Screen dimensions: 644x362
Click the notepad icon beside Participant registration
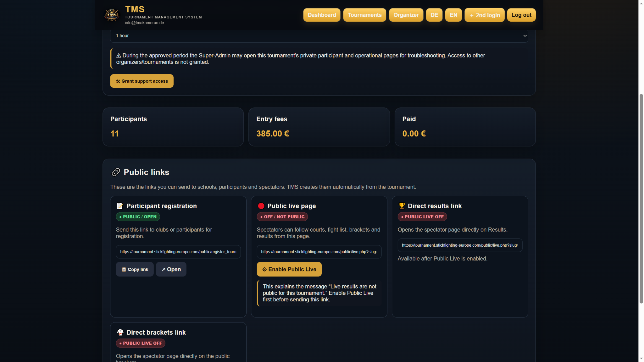[120, 206]
